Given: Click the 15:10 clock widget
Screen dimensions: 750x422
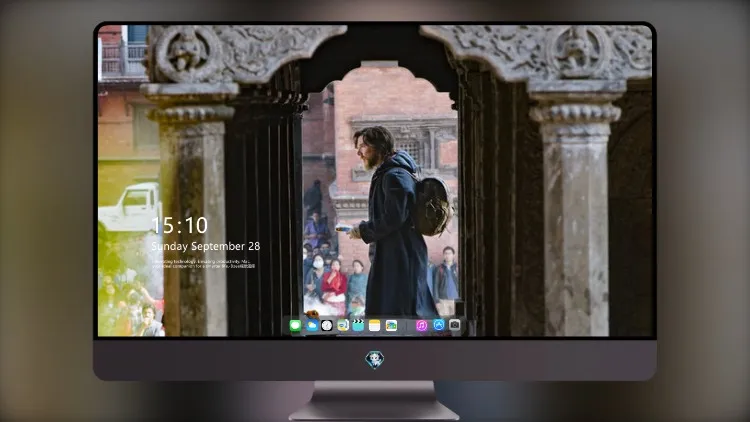Looking at the screenshot, I should (x=179, y=225).
